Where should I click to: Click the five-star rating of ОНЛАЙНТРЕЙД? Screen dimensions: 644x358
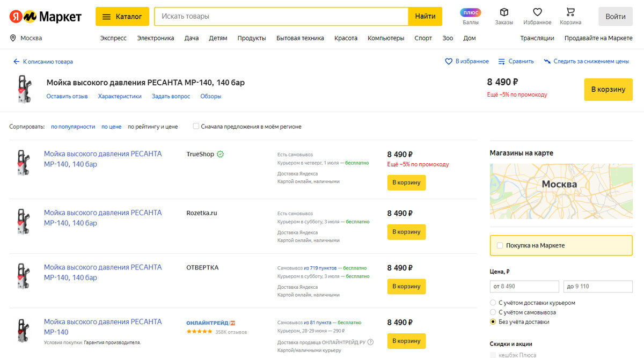coord(199,332)
